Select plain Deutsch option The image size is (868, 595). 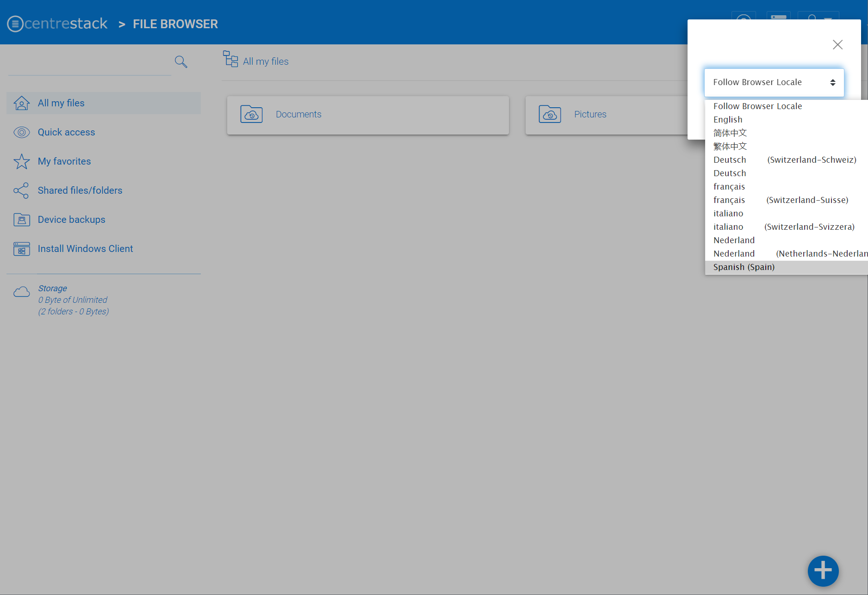click(x=787, y=173)
